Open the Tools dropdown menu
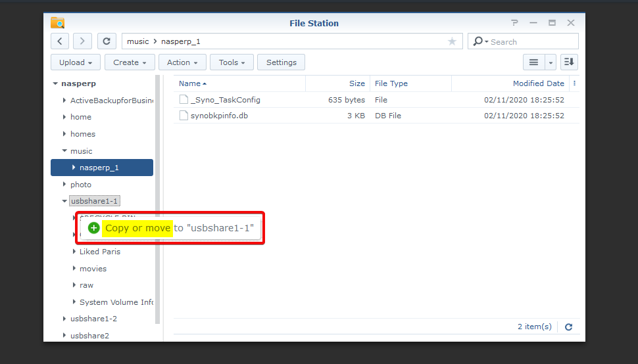 coord(232,62)
